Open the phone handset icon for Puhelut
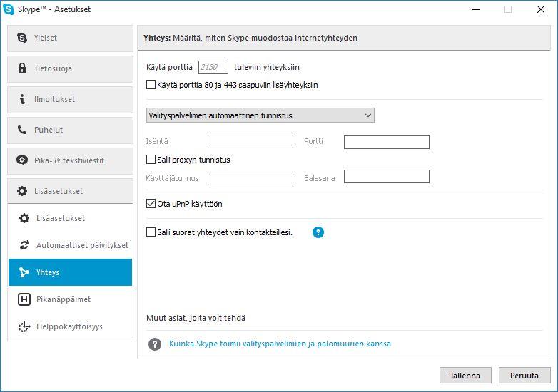Viewport: 558px width, 392px height. 22,130
